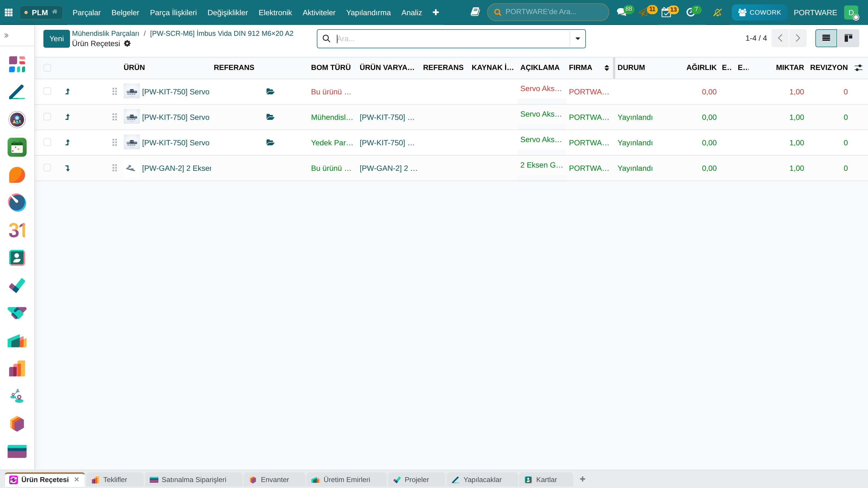Open the apps grid menu icon
The width and height of the screenshot is (868, 488).
(9, 12)
